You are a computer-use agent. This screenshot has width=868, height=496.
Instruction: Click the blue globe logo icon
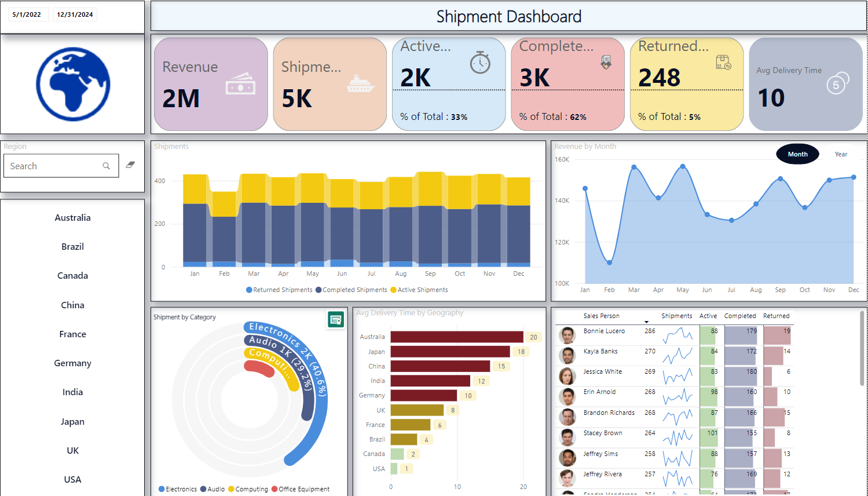click(x=73, y=84)
